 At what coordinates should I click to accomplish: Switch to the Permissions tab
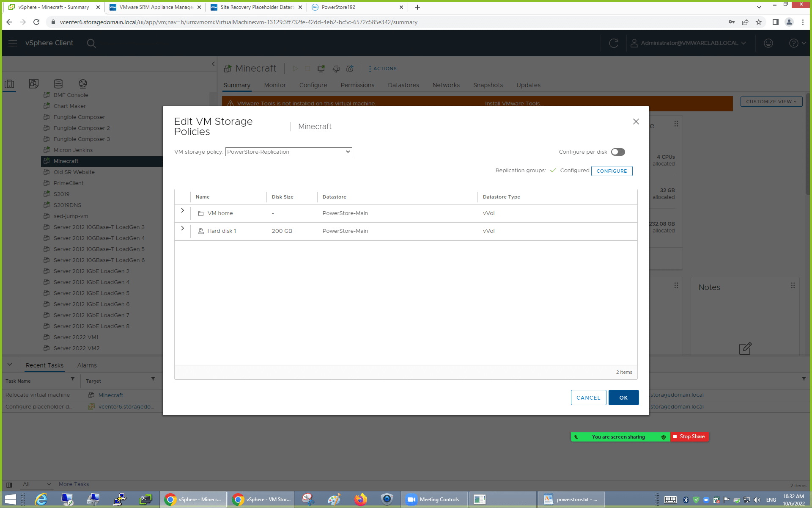[x=357, y=85]
